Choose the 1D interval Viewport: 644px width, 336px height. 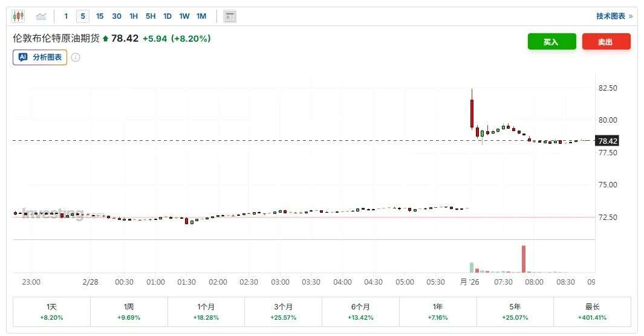[168, 16]
